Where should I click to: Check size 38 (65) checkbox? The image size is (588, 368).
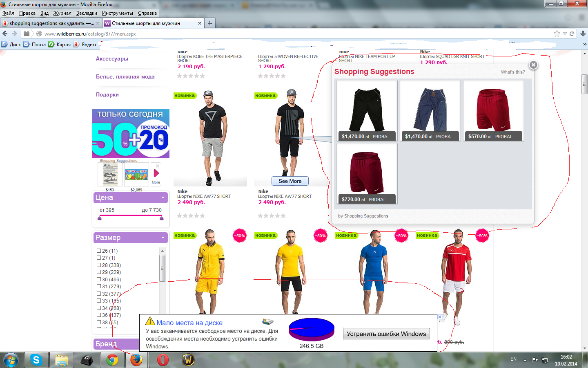pyautogui.click(x=99, y=322)
